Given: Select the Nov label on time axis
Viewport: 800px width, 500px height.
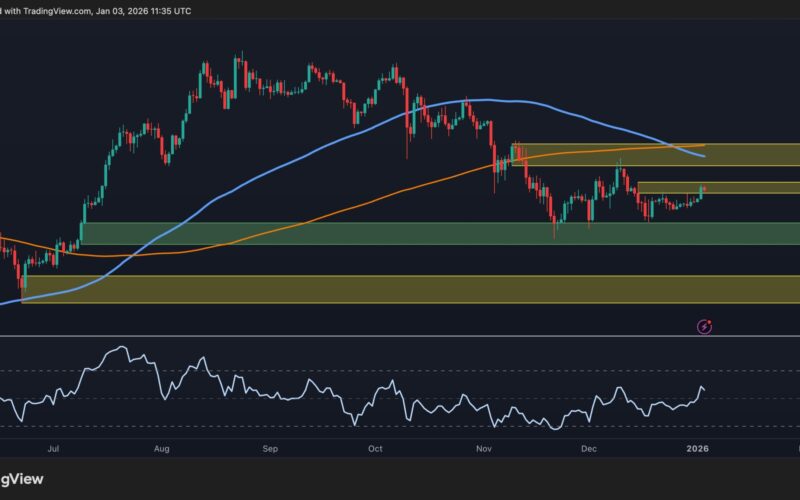Looking at the screenshot, I should coord(484,451).
